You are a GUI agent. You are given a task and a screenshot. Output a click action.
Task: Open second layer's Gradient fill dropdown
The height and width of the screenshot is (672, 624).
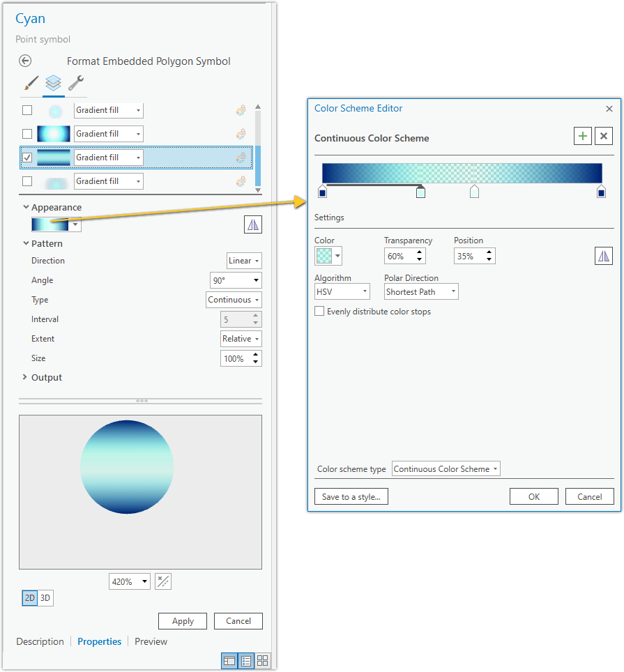pos(109,134)
